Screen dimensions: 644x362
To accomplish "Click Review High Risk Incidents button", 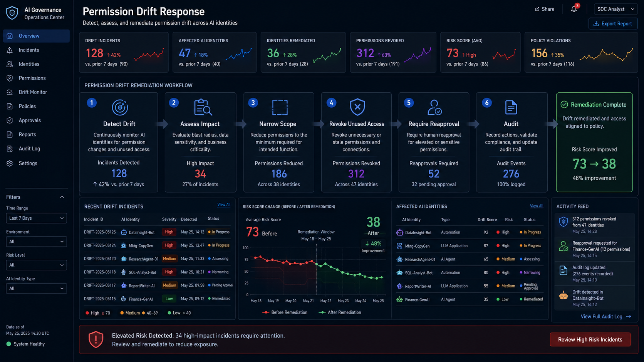I will pos(590,339).
